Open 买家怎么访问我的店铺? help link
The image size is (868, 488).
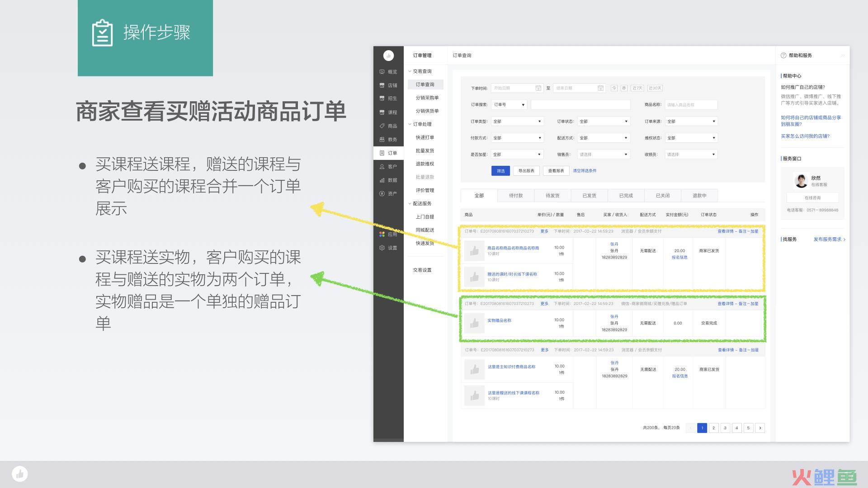(x=805, y=136)
